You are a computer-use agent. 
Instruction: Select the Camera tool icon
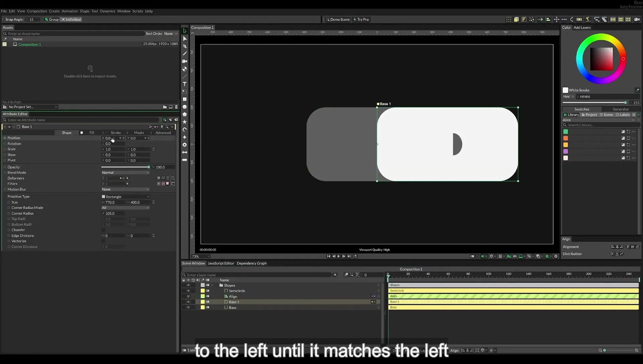(185, 61)
